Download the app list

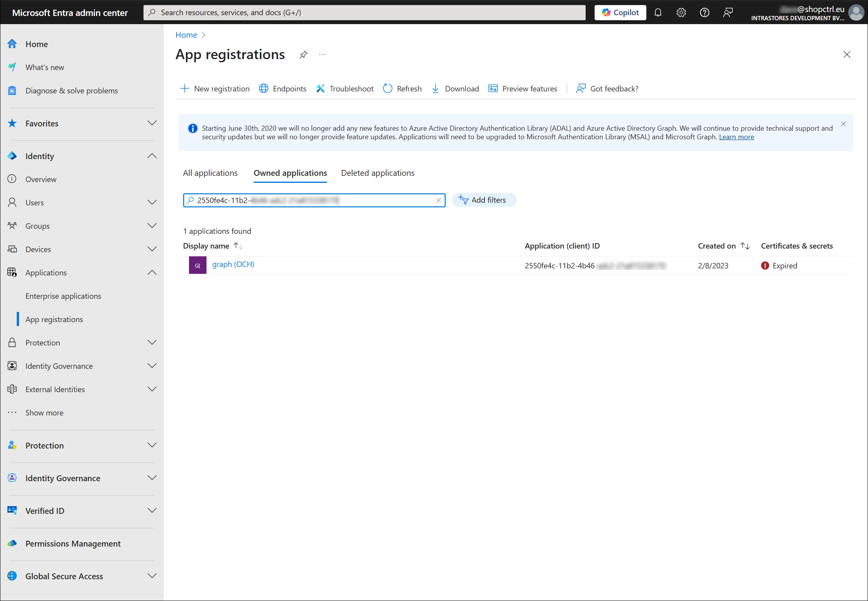[455, 89]
